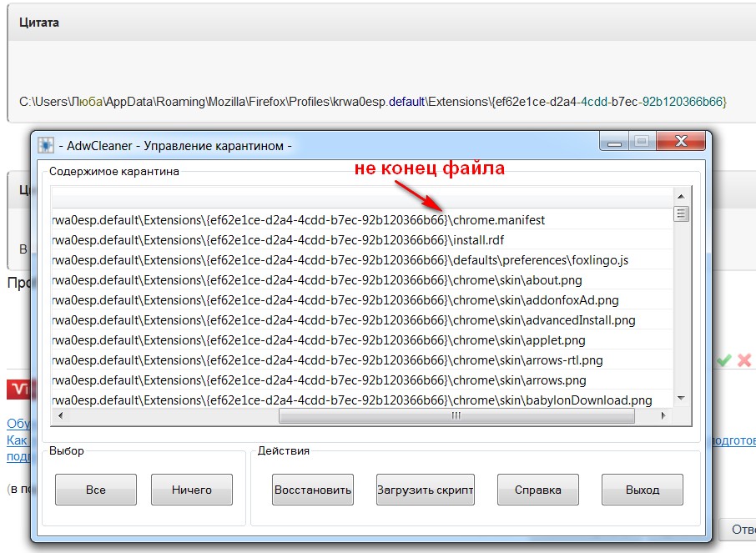This screenshot has height=553, width=756.
Task: Click the scroll right arrow of the quarantine list
Action: [663, 415]
